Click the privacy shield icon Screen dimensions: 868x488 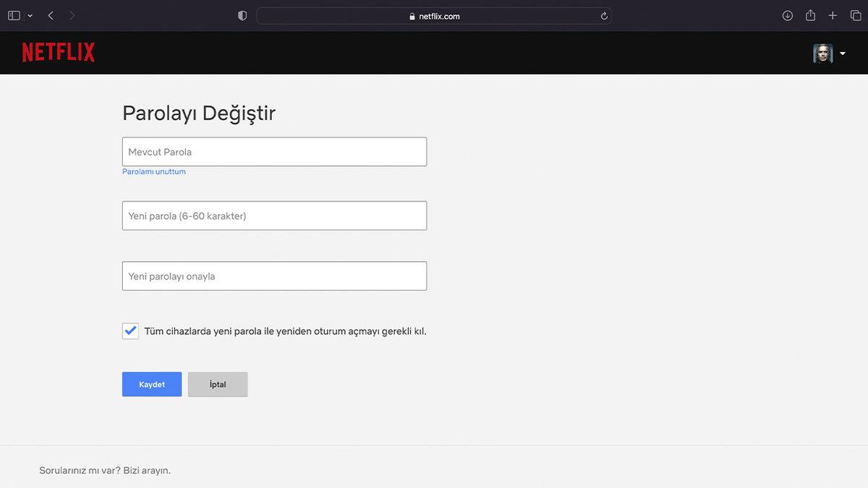coord(242,14)
